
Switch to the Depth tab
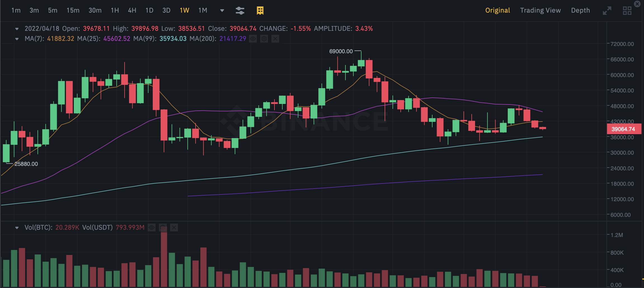coord(580,10)
